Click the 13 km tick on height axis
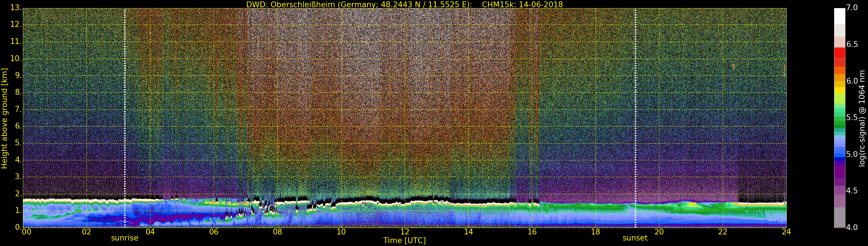 15,8
